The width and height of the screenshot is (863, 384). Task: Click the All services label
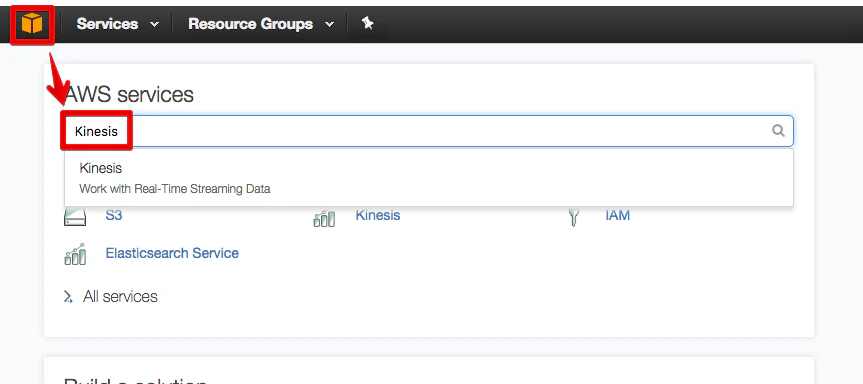click(120, 297)
